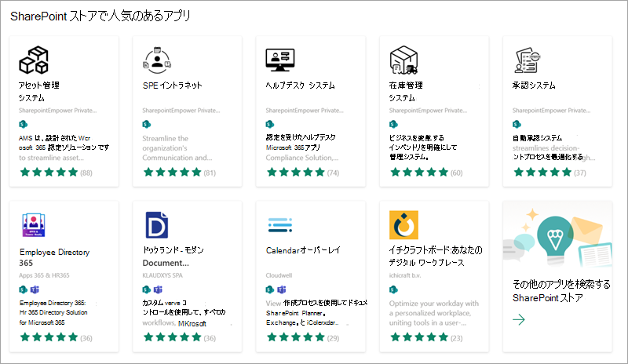Open the イチクラフトボード app title
This screenshot has height=364, width=628.
coord(436,257)
